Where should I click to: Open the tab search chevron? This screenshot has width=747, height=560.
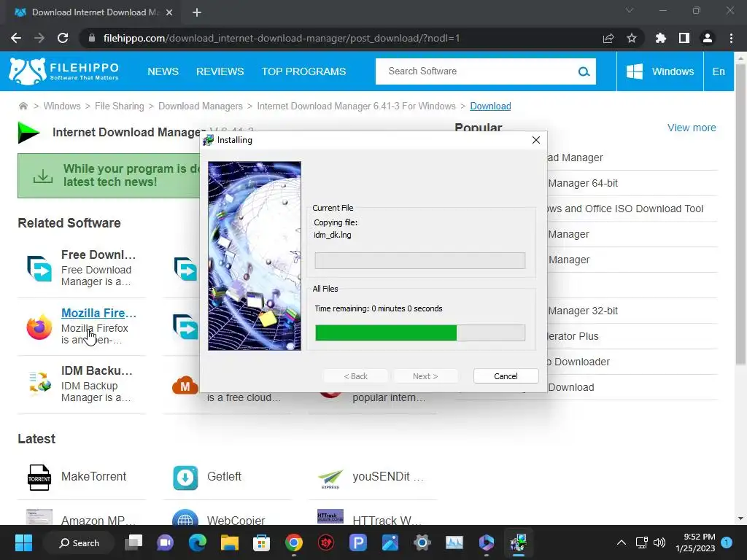point(630,10)
